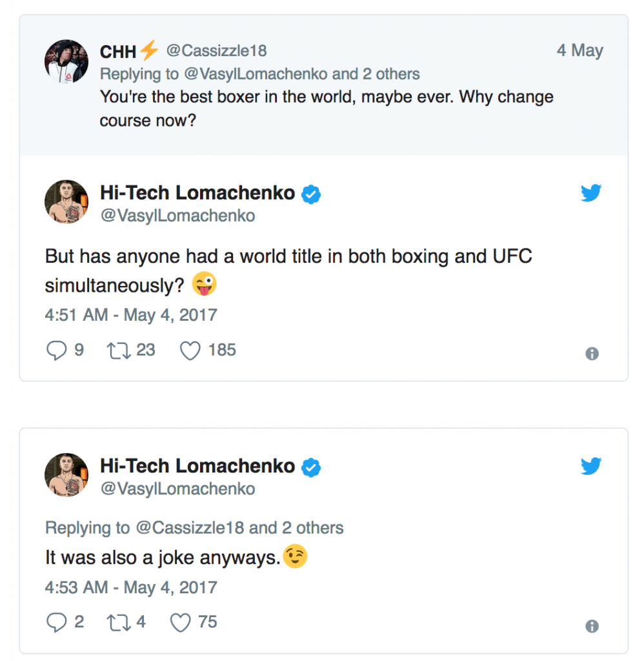
Task: Click the heart icon with 185 likes
Action: pyautogui.click(x=190, y=349)
